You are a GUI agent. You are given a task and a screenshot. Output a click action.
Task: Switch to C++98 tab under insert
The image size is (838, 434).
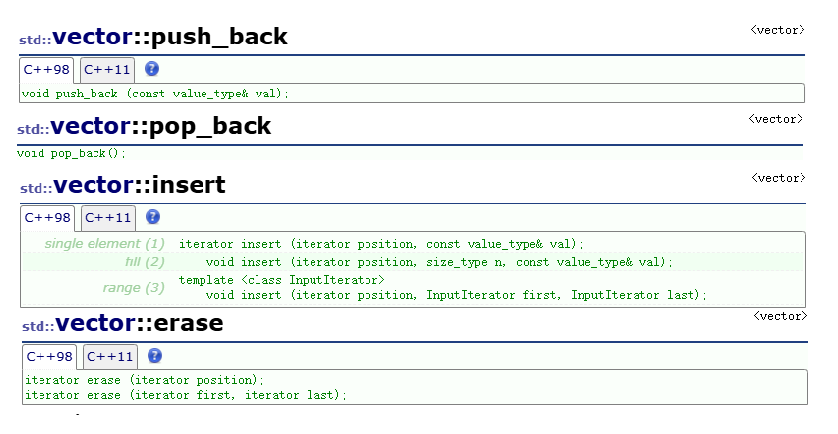[47, 218]
